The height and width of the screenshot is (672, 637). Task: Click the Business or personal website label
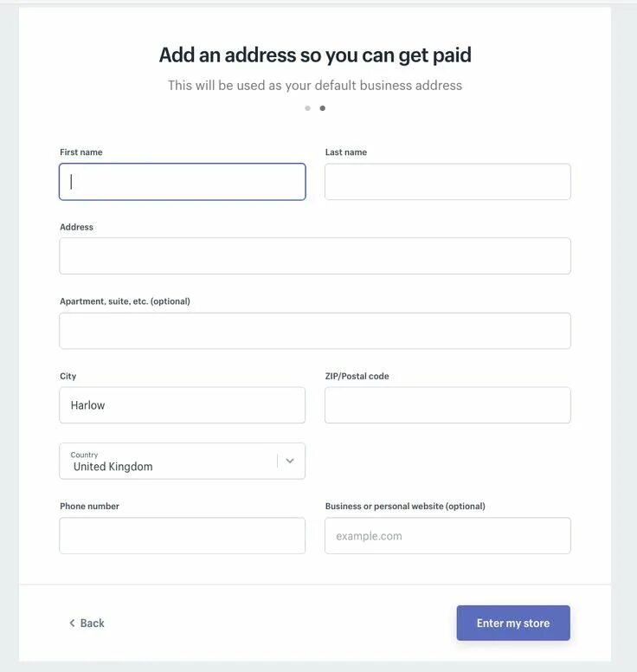click(x=405, y=506)
